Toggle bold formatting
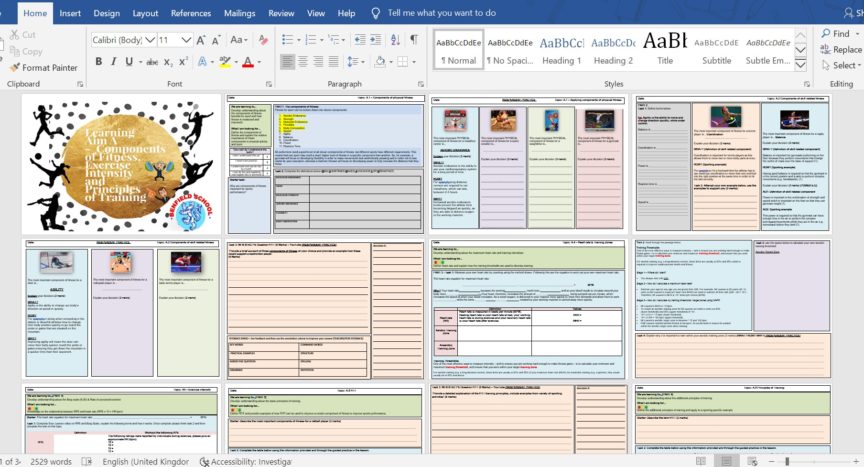Image resolution: width=864 pixels, height=467 pixels. [99, 62]
